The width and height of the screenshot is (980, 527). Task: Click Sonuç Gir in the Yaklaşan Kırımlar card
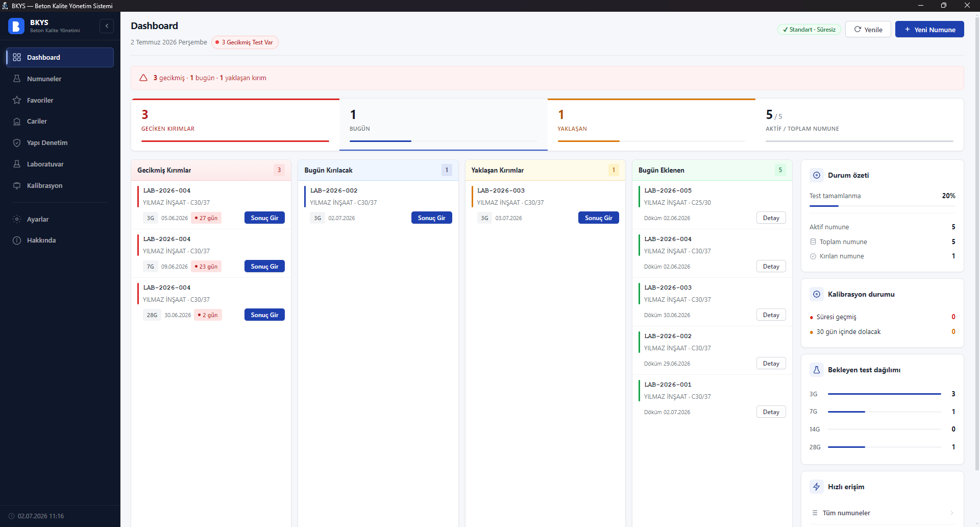point(598,218)
